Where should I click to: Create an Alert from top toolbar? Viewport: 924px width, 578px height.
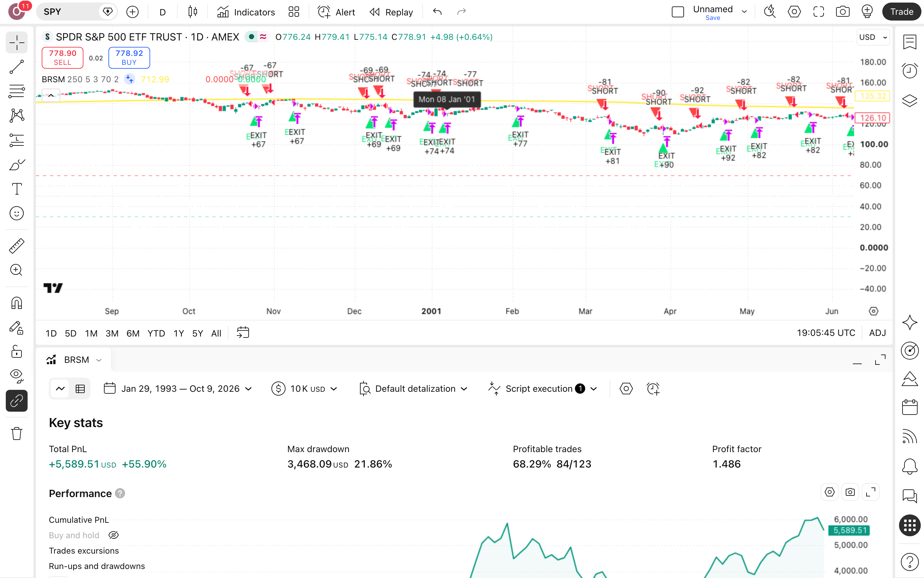[336, 12]
